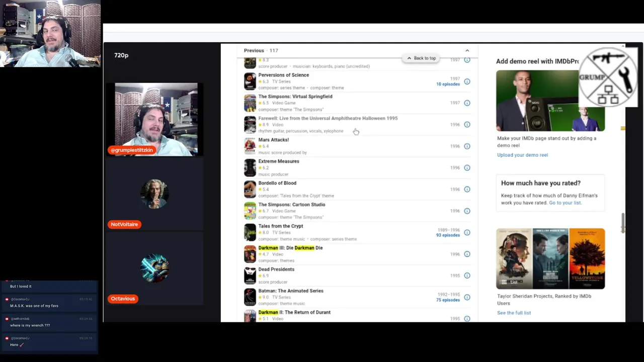Open info icon for The Simpsons: Virtual Springfield
644x362 pixels.
[x=467, y=103]
